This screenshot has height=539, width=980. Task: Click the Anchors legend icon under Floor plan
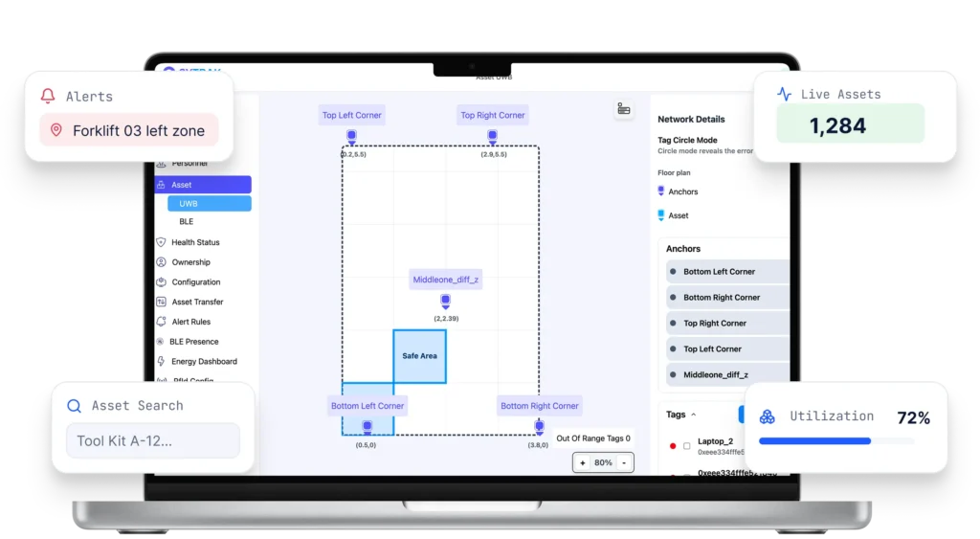coord(660,191)
